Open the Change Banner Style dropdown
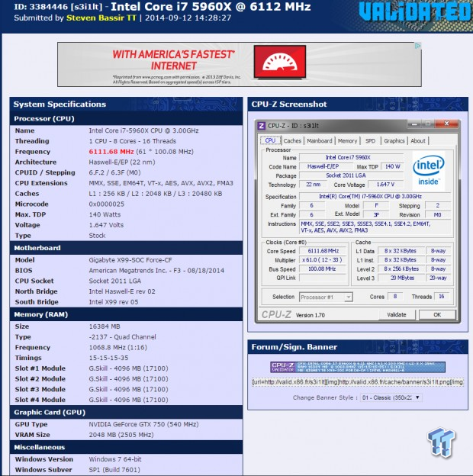This screenshot has height=476, width=473. tap(391, 397)
